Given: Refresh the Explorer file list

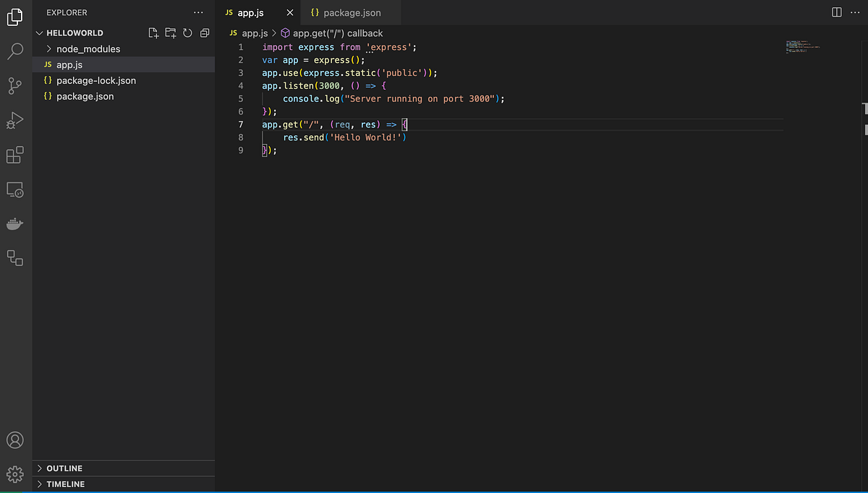Looking at the screenshot, I should [x=187, y=32].
